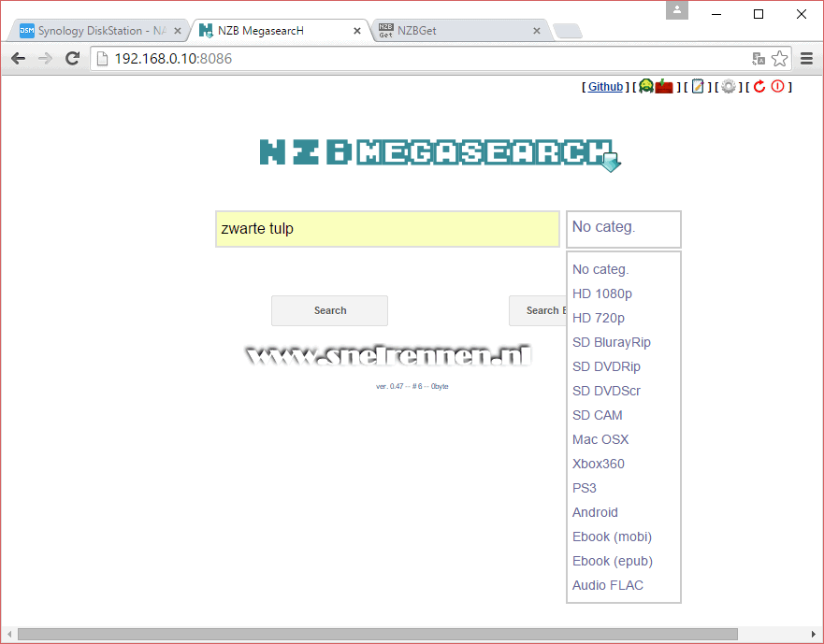This screenshot has width=824, height=644.
Task: Select No categ. option in list
Action: pos(600,269)
